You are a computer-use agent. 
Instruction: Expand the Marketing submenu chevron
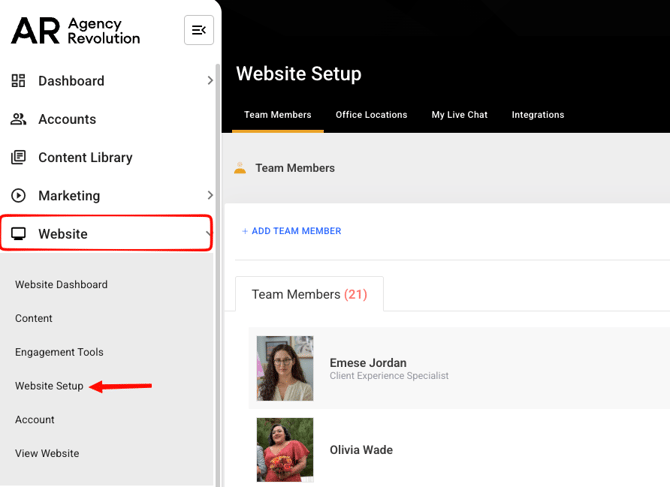pyautogui.click(x=209, y=196)
